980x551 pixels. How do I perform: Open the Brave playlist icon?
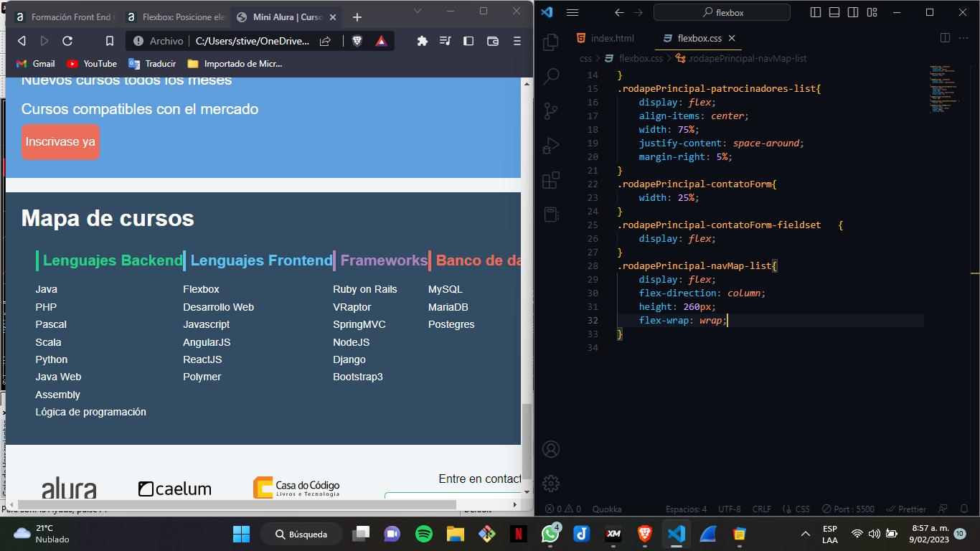(446, 41)
